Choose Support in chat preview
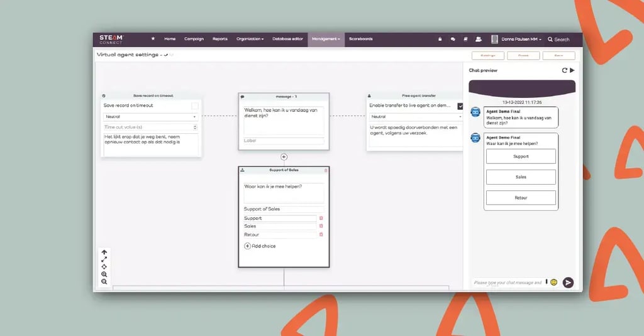The width and height of the screenshot is (644, 336). pos(521,157)
